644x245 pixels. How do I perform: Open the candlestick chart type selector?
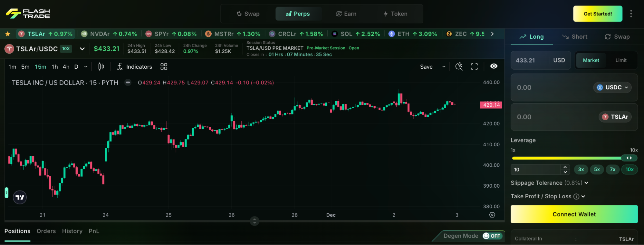click(101, 67)
